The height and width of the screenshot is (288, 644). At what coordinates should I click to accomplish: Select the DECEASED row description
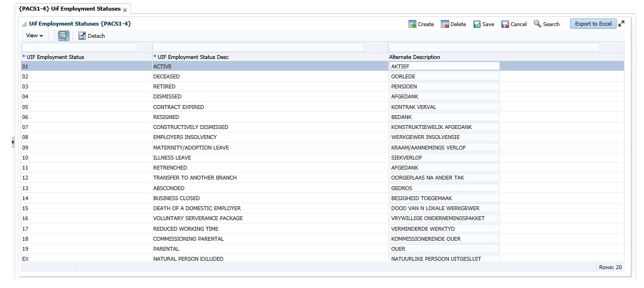tap(270, 76)
